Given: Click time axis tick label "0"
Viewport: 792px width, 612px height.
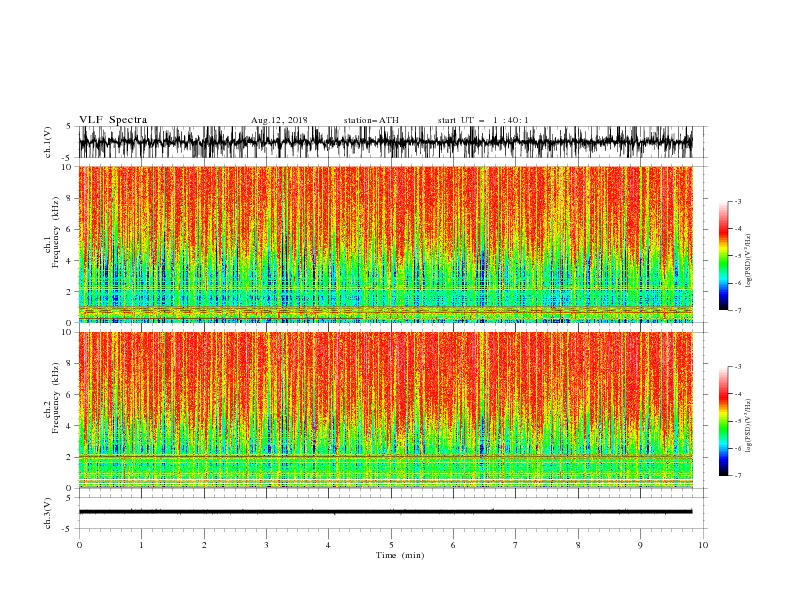Looking at the screenshot, I should [79, 545].
